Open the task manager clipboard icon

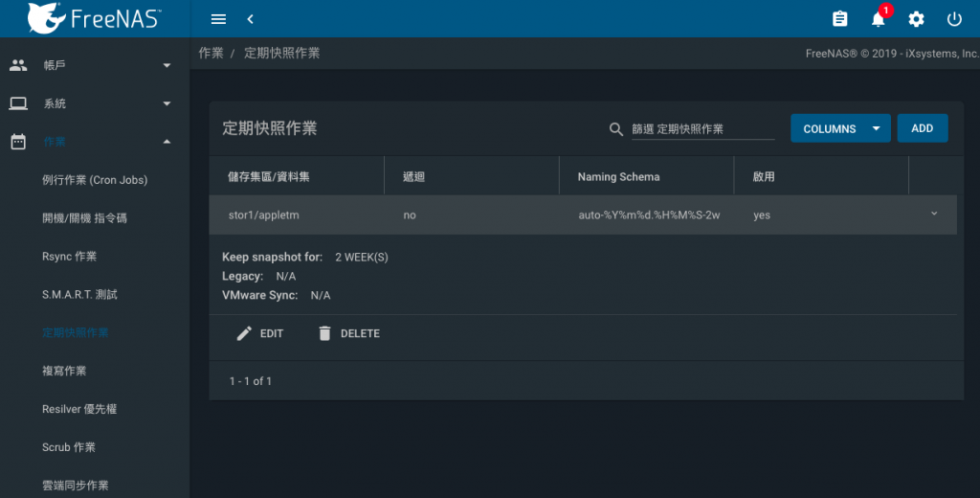[x=840, y=19]
